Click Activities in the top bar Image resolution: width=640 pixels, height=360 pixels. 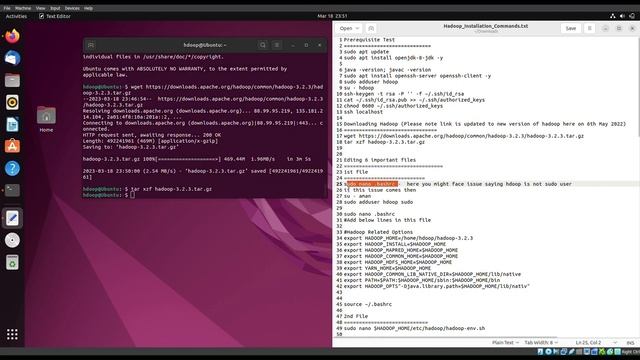(x=16, y=16)
